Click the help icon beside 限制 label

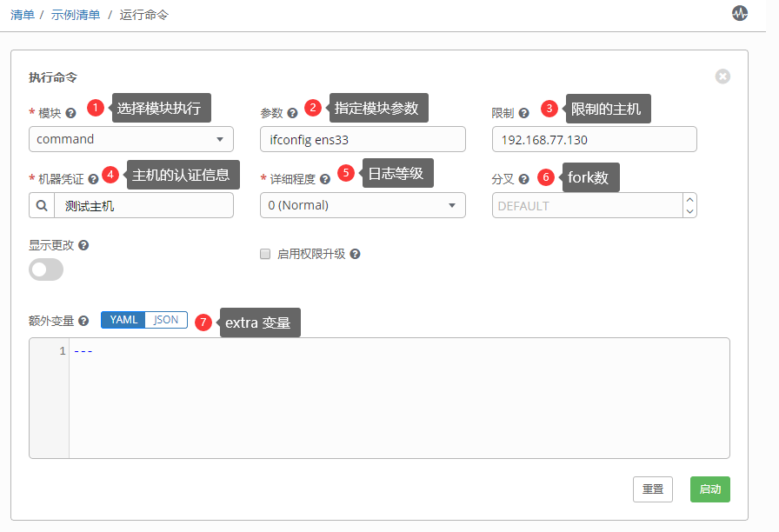523,113
